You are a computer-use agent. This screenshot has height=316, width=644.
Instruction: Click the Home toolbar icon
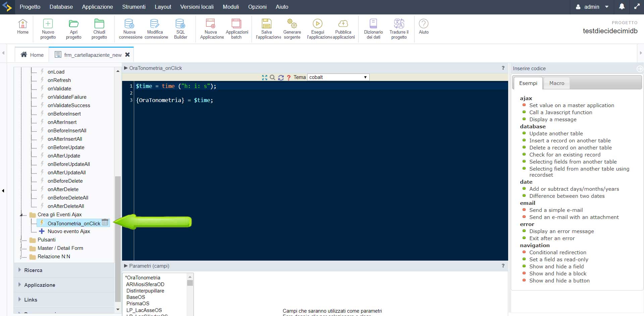click(23, 27)
